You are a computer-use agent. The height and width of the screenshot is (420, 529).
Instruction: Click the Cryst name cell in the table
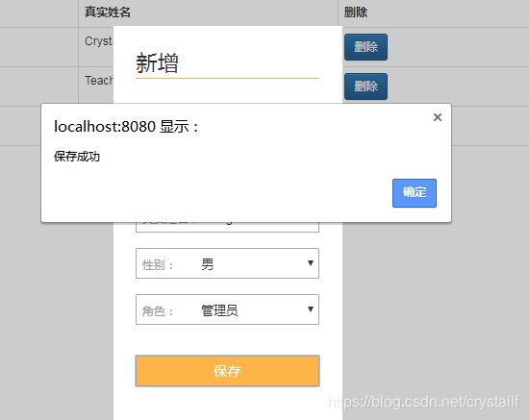pyautogui.click(x=98, y=41)
